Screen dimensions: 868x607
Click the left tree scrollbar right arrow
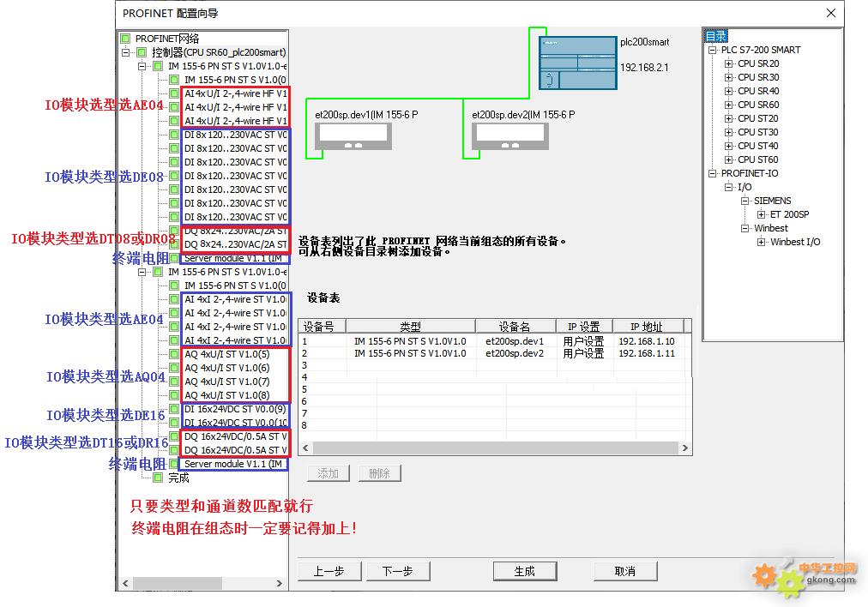coord(280,583)
